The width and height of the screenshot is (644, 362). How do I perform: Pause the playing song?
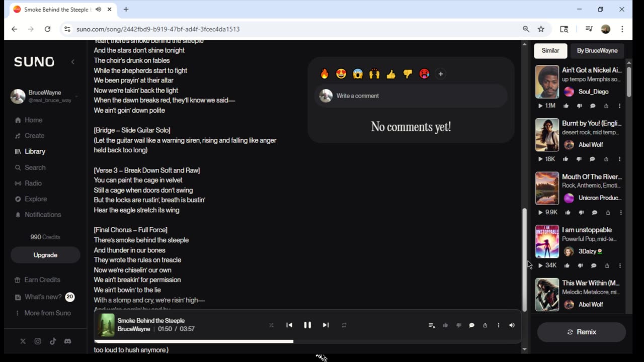coord(307,325)
